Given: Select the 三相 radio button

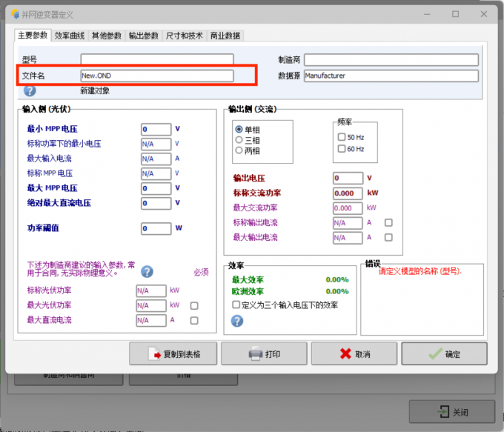Looking at the screenshot, I should [239, 139].
